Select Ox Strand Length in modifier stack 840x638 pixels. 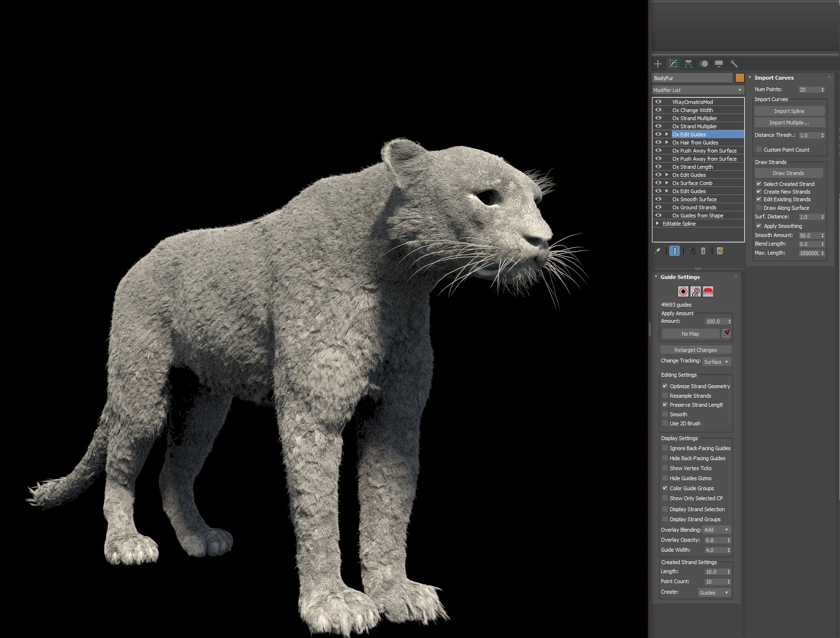click(692, 167)
